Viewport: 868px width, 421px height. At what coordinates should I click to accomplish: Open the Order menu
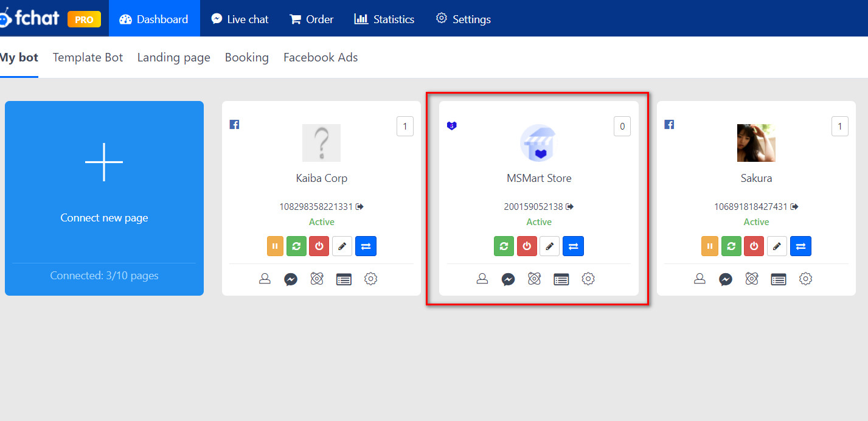pos(311,19)
